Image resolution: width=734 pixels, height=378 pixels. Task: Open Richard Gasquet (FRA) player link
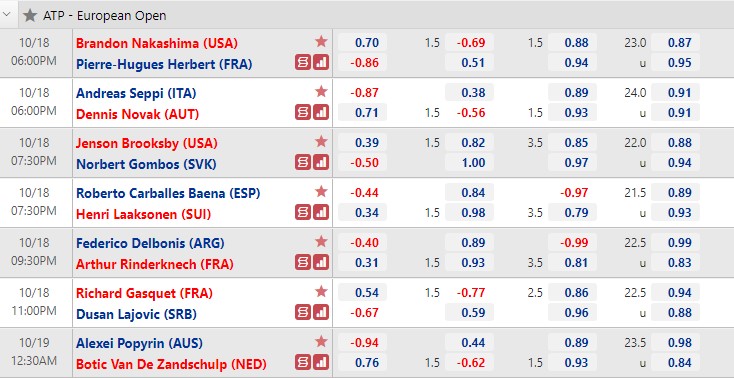[x=144, y=293]
